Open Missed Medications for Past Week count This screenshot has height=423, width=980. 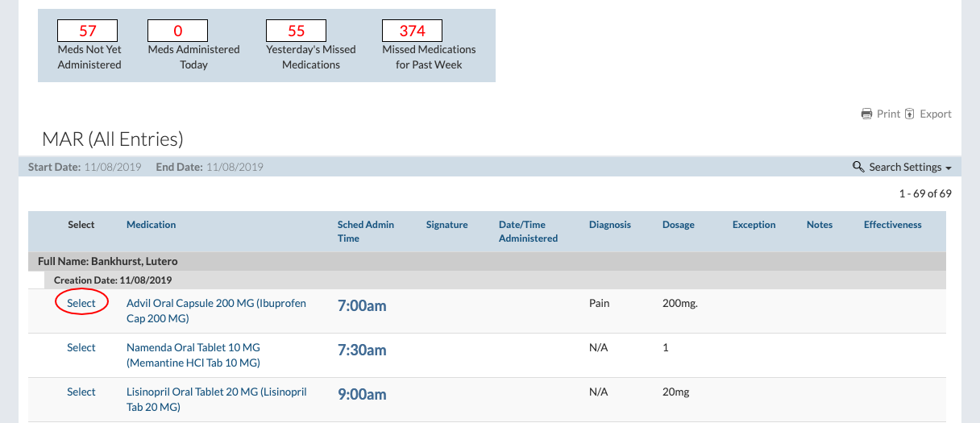412,31
